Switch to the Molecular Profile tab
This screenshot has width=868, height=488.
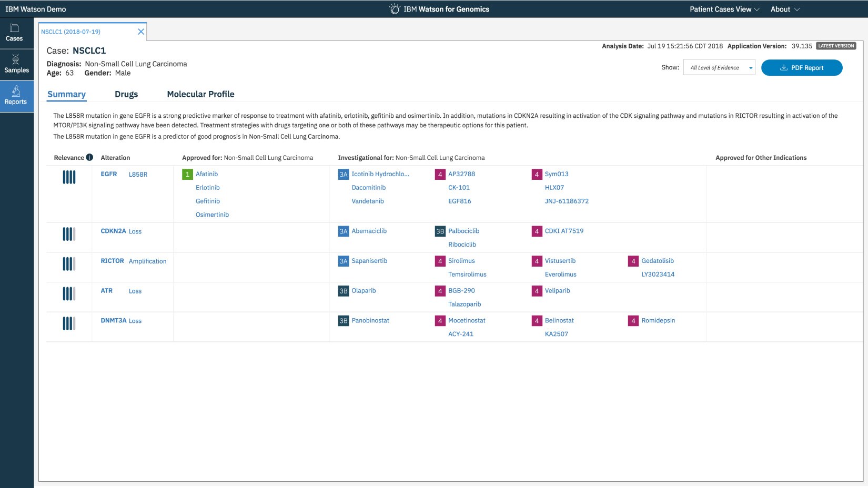click(x=200, y=94)
